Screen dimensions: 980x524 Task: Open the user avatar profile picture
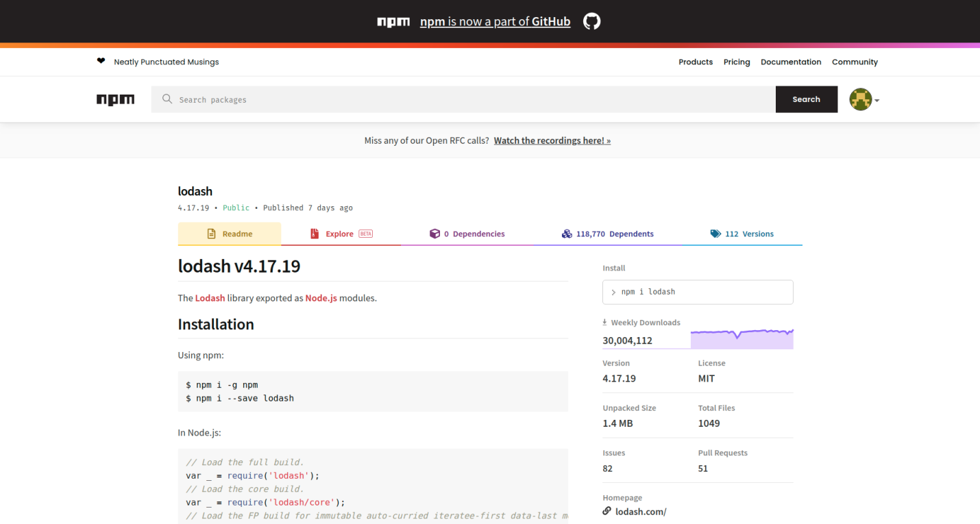[860, 99]
